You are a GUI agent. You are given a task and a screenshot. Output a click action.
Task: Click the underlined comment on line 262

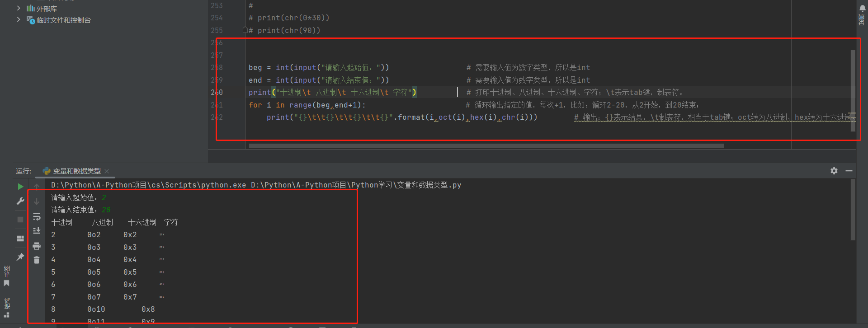pos(713,117)
